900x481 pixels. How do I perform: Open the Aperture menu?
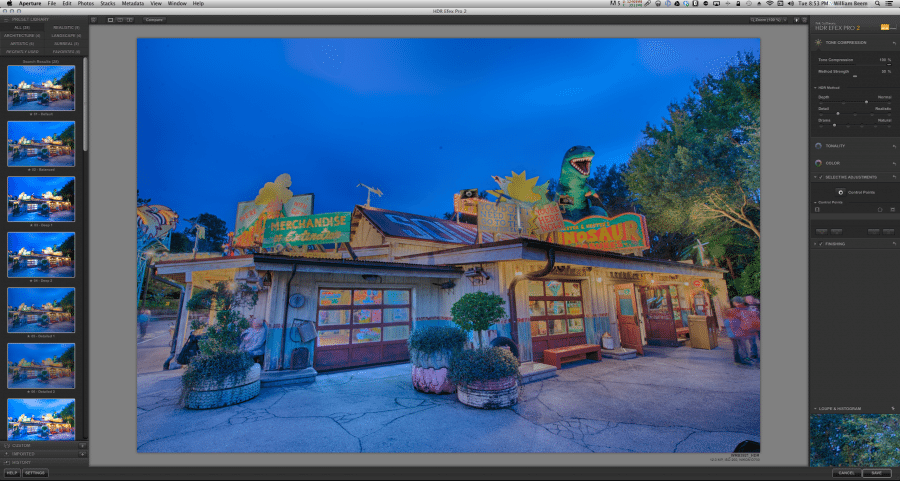click(30, 3)
